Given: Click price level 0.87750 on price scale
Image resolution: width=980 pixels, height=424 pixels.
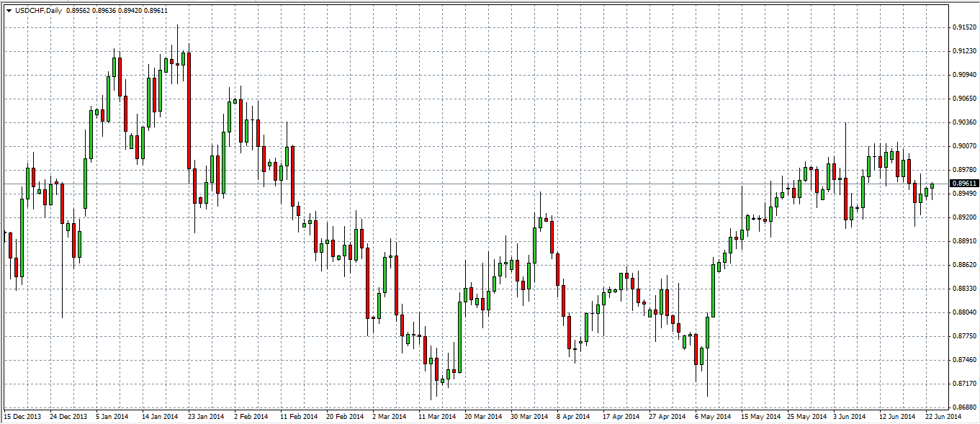Looking at the screenshot, I should coord(965,336).
